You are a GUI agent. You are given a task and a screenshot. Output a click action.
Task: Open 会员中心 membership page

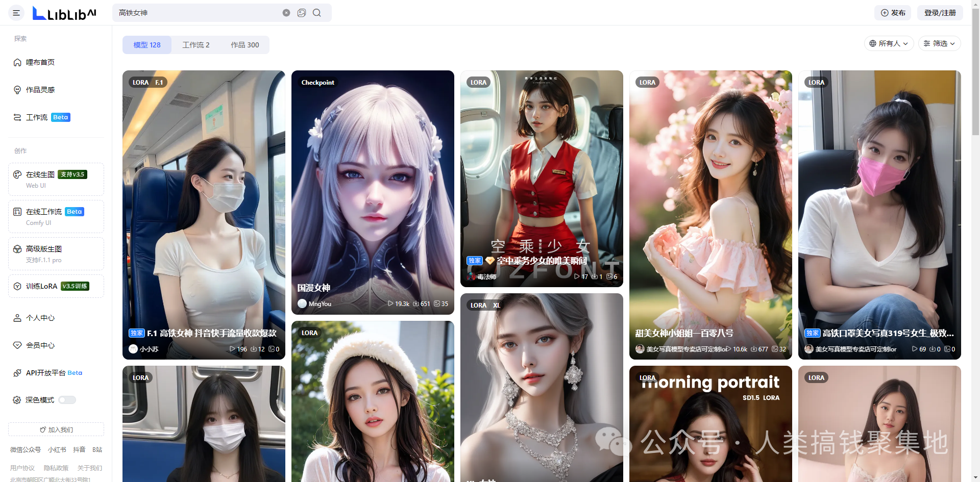pyautogui.click(x=40, y=345)
